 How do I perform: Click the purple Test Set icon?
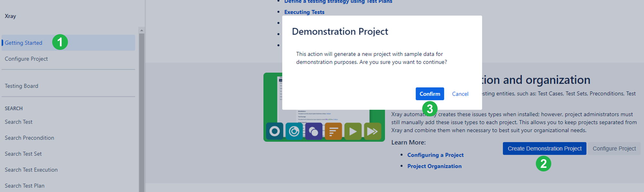point(314,131)
